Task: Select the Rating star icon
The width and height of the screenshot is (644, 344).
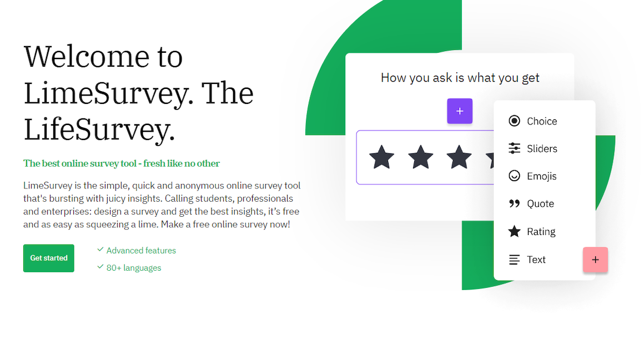Action: (x=514, y=231)
